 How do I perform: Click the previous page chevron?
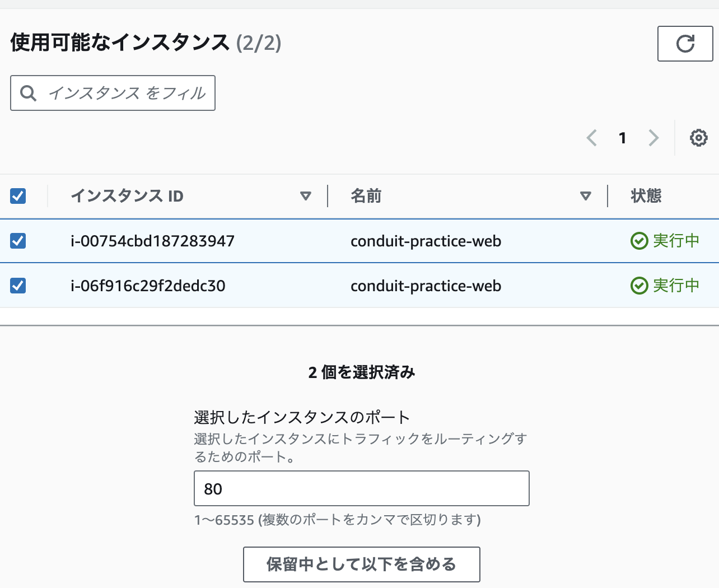coord(591,138)
